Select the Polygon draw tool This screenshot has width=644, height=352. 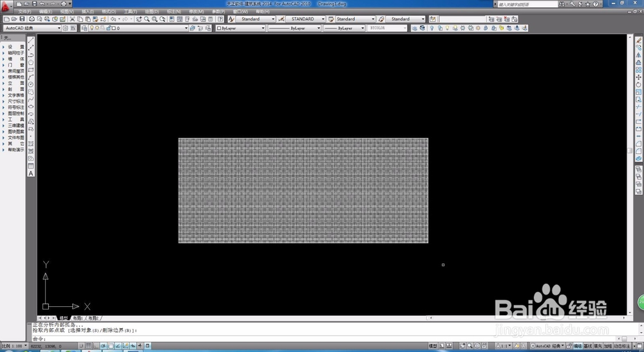[x=31, y=62]
